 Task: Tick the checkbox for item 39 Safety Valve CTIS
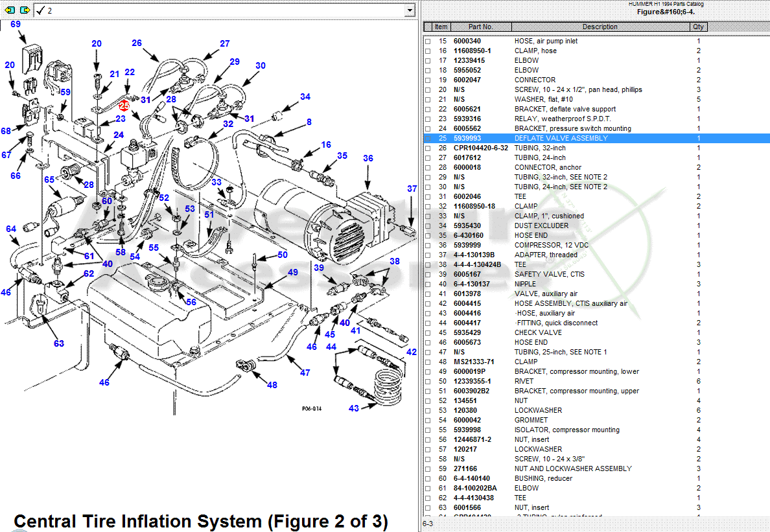click(x=428, y=275)
